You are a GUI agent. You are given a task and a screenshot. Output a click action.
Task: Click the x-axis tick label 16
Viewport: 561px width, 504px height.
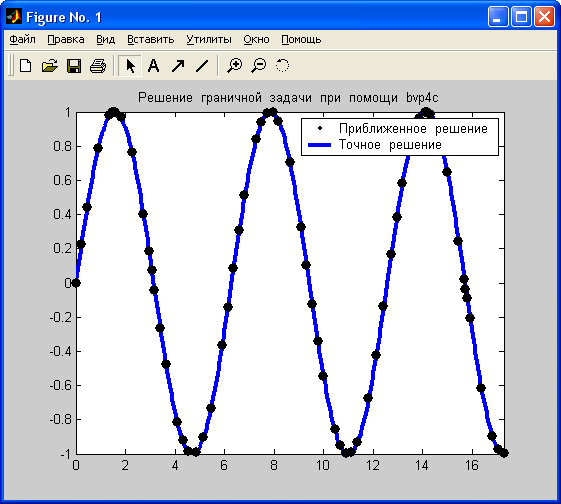click(x=472, y=465)
